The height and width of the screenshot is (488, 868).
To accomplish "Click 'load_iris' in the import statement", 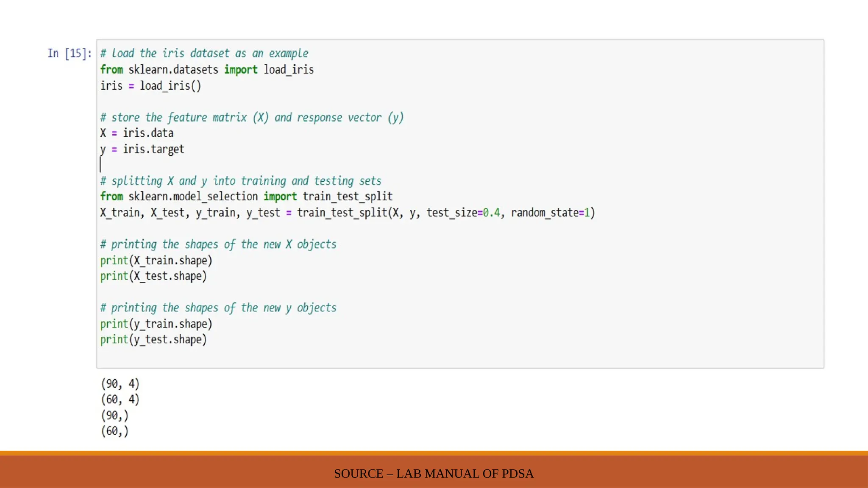I will [x=289, y=69].
